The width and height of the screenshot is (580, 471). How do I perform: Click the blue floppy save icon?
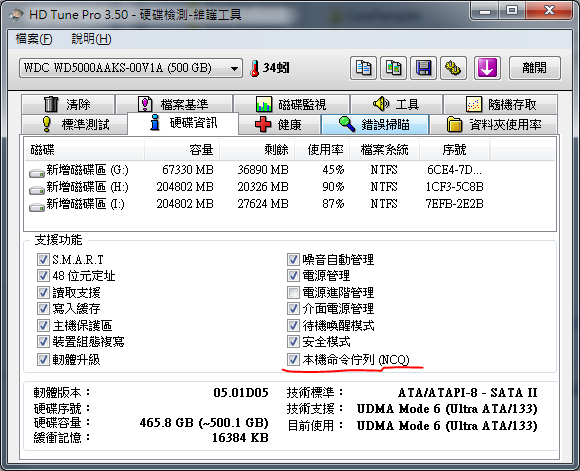(x=424, y=68)
